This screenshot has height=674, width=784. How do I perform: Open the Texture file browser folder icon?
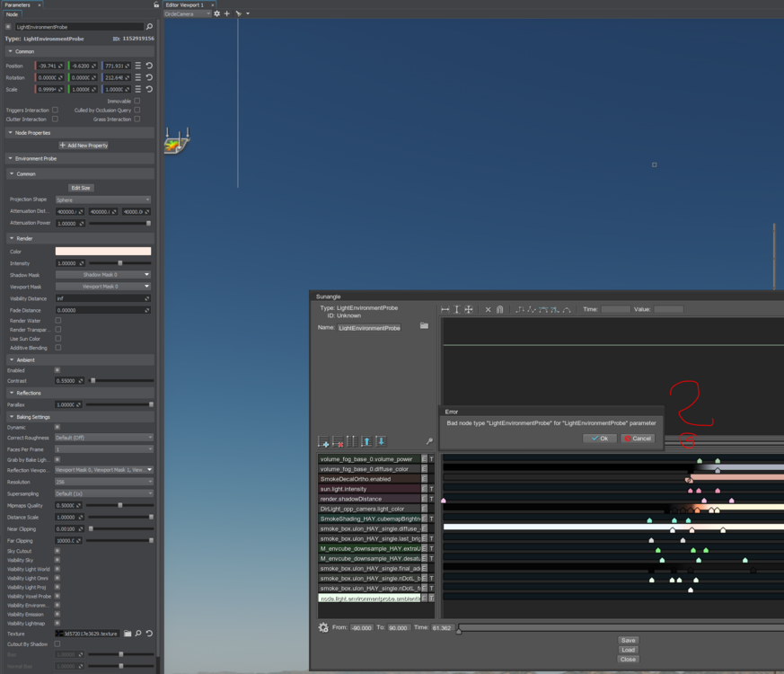[x=128, y=634]
